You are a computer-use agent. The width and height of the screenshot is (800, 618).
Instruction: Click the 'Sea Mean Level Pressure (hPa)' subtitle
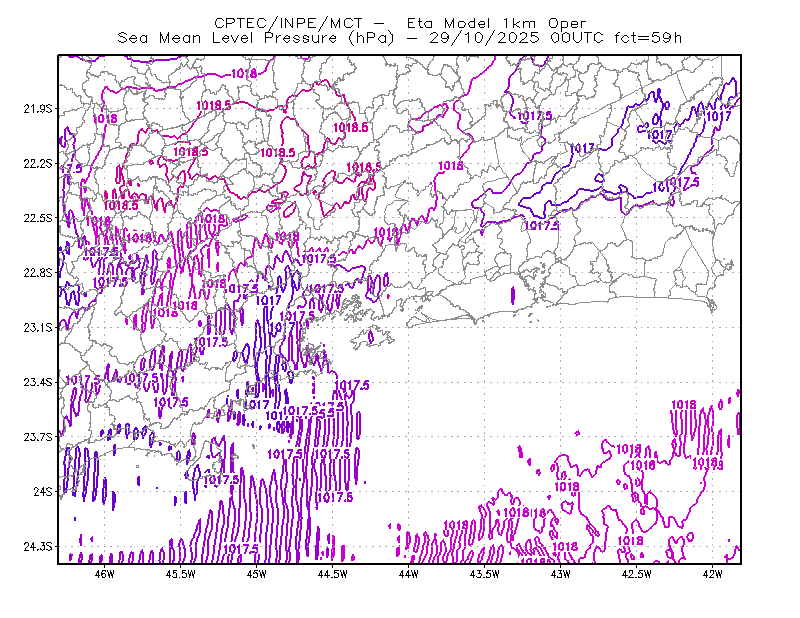[x=256, y=38]
